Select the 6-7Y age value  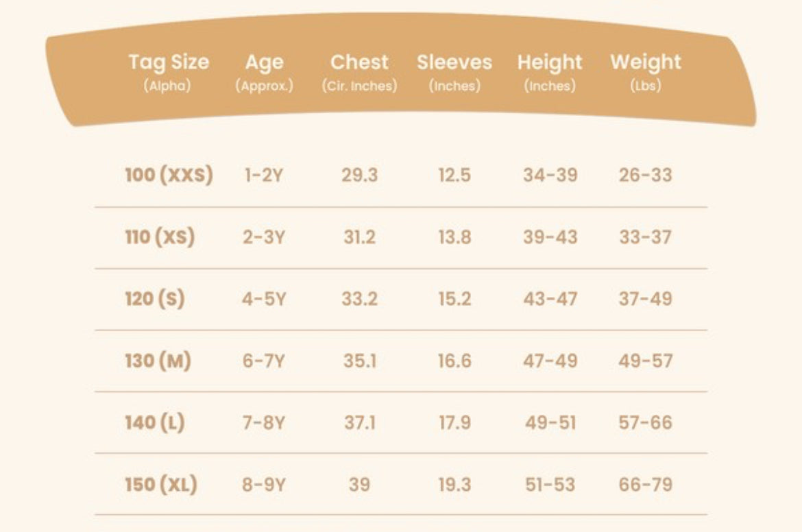coord(264,361)
